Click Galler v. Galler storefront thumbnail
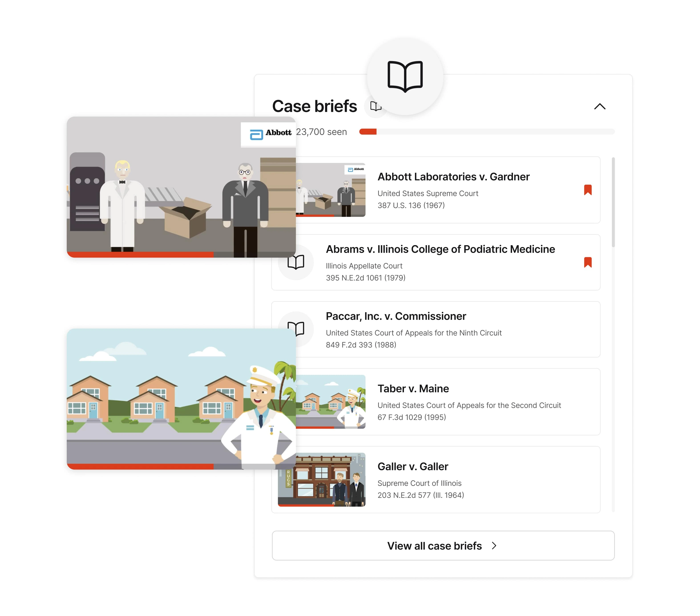The image size is (700, 616). (321, 479)
